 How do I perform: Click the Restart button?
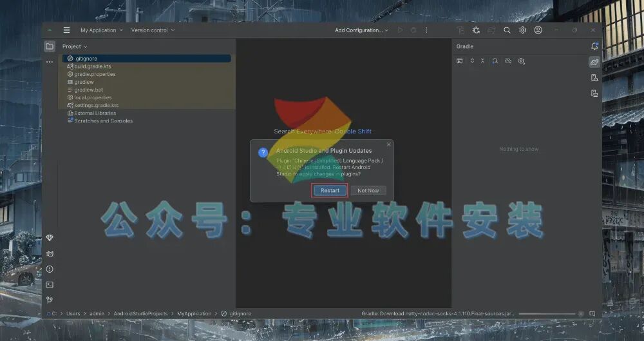pos(330,190)
